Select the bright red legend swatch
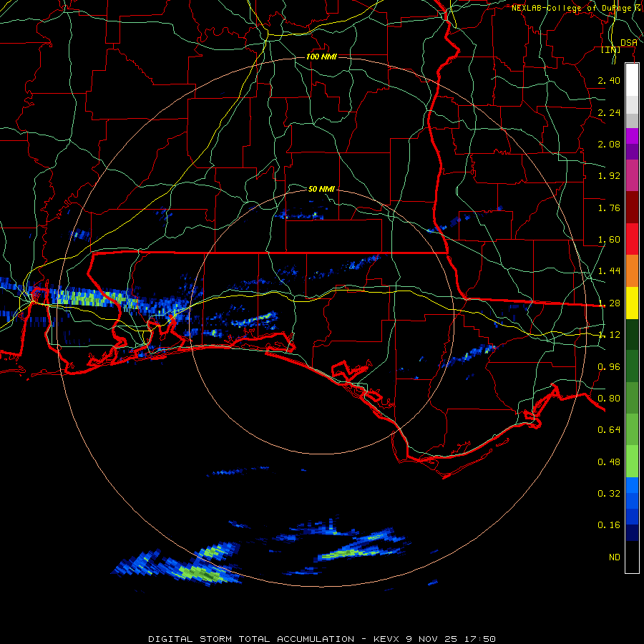This screenshot has height=644, width=644. 632,239
